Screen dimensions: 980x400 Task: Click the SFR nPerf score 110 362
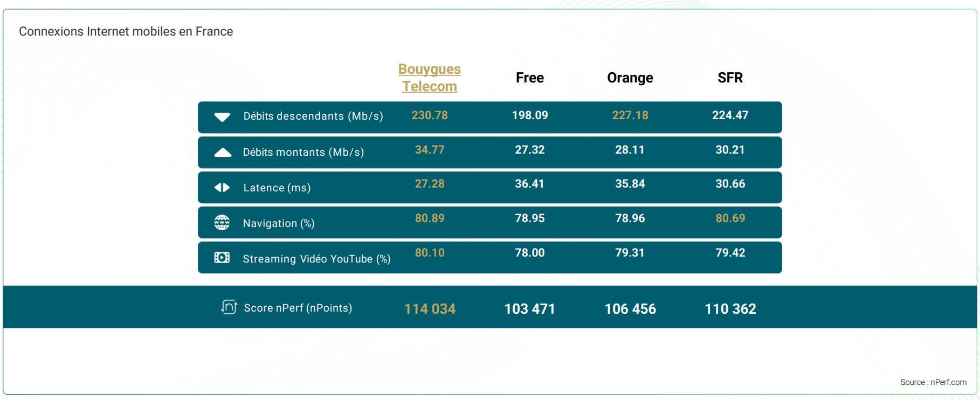pyautogui.click(x=730, y=309)
